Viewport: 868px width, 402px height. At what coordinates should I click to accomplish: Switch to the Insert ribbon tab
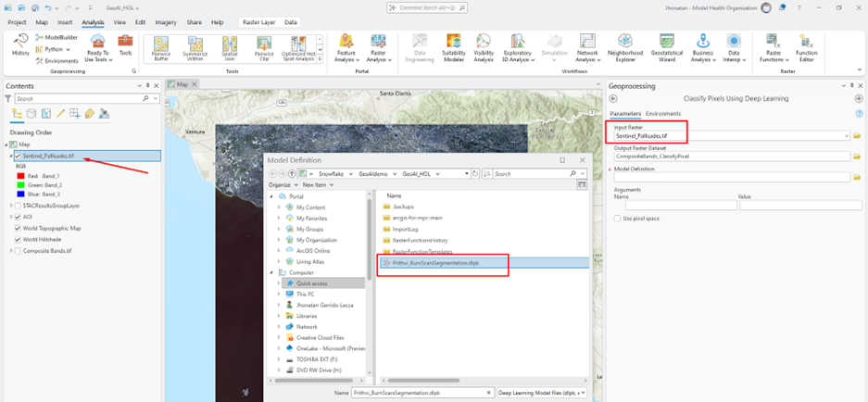tap(64, 23)
